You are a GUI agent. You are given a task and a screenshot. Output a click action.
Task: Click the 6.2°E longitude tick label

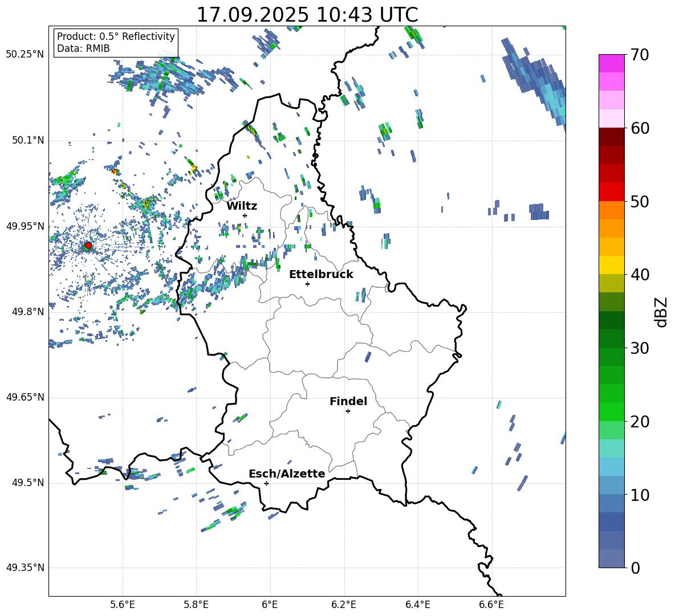point(344,605)
